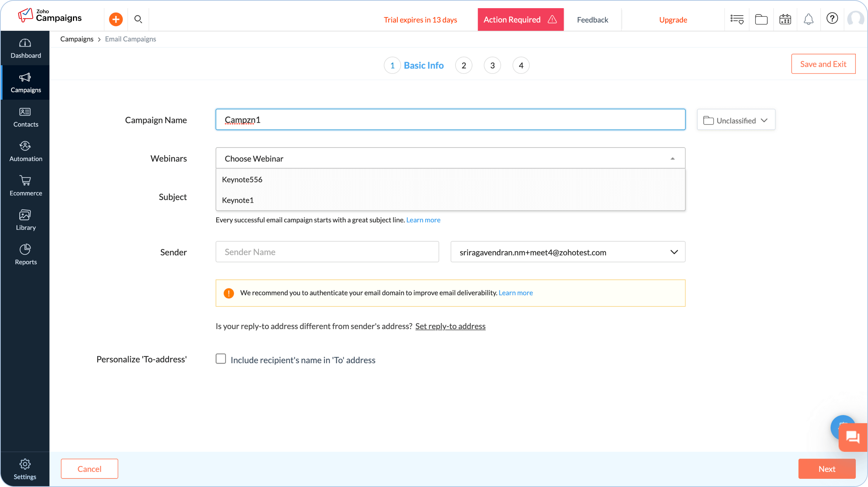Open Ecommerce from the sidebar
This screenshot has height=487, width=868.
pos(26,186)
